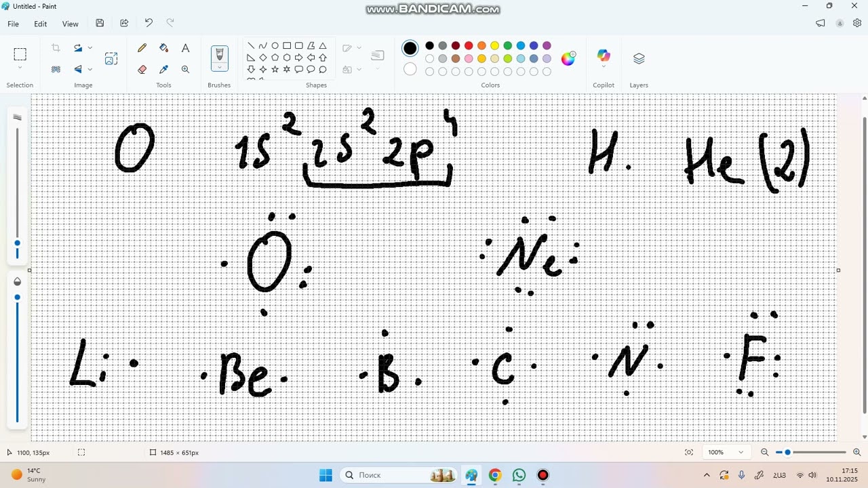Screen dimensions: 868x488
Task: Pick the red color swatch
Action: (469, 46)
